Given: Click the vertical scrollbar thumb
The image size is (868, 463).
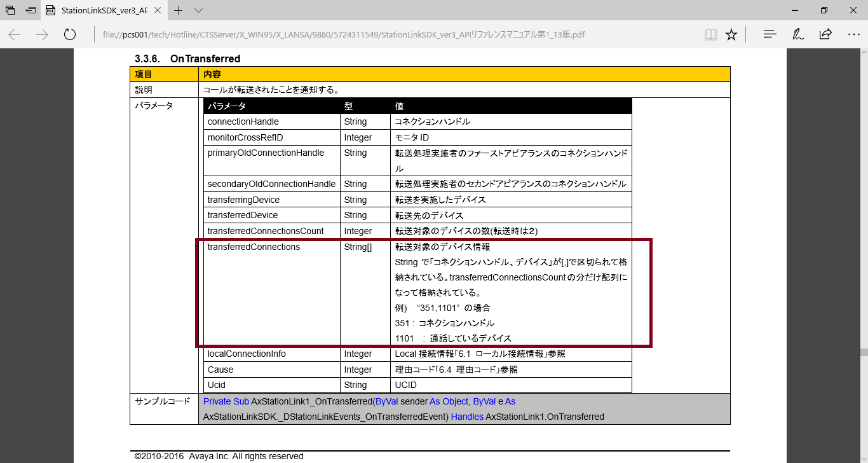Looking at the screenshot, I should 864,352.
